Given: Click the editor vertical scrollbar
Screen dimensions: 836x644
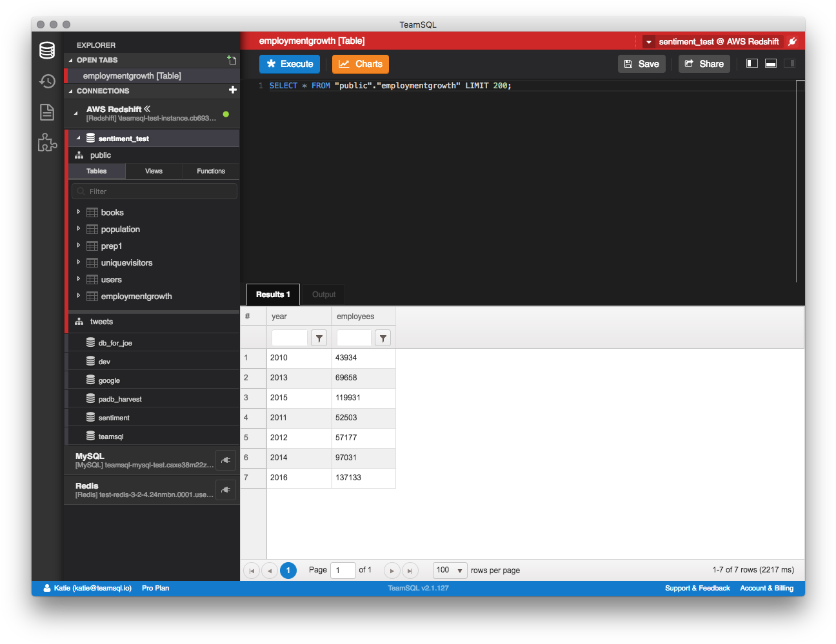Looking at the screenshot, I should click(801, 181).
